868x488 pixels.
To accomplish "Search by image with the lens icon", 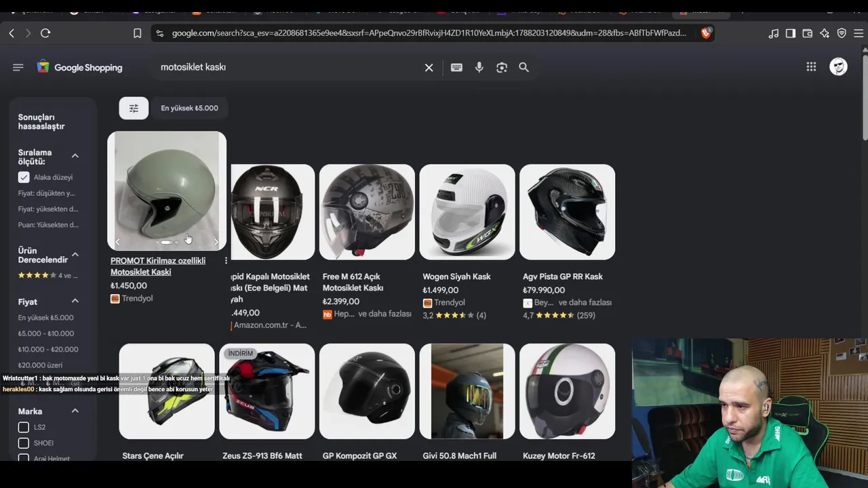I will (502, 67).
